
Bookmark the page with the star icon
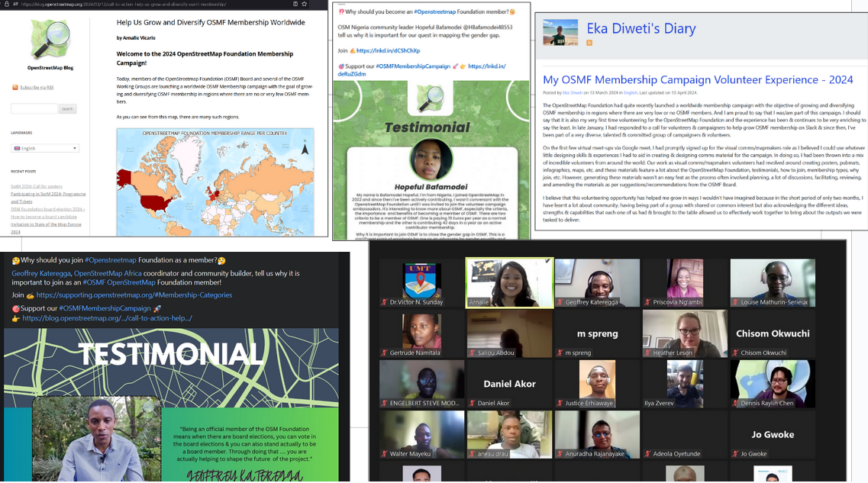(x=304, y=4)
